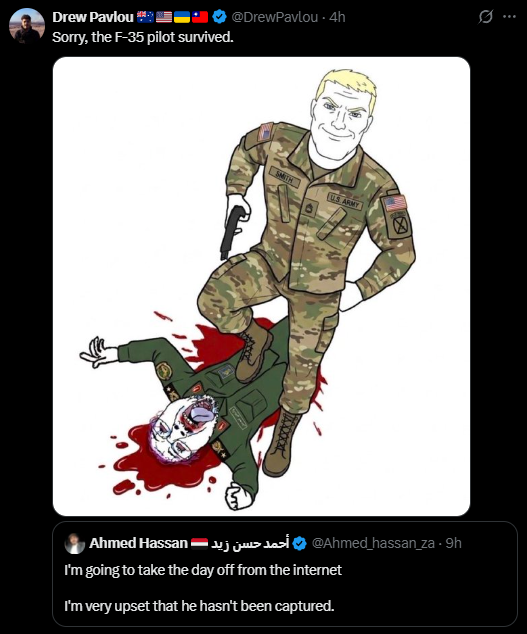
Task: Open the @DrewPavlou handle link
Action: tap(275, 17)
